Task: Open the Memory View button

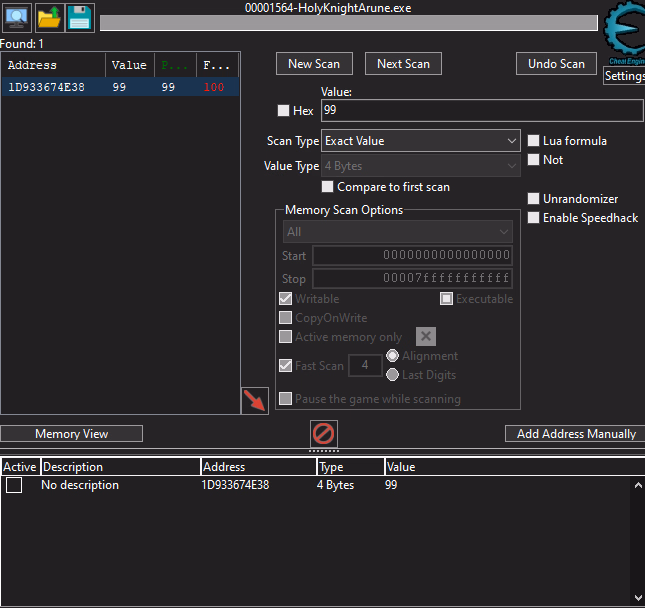Action: (x=71, y=434)
